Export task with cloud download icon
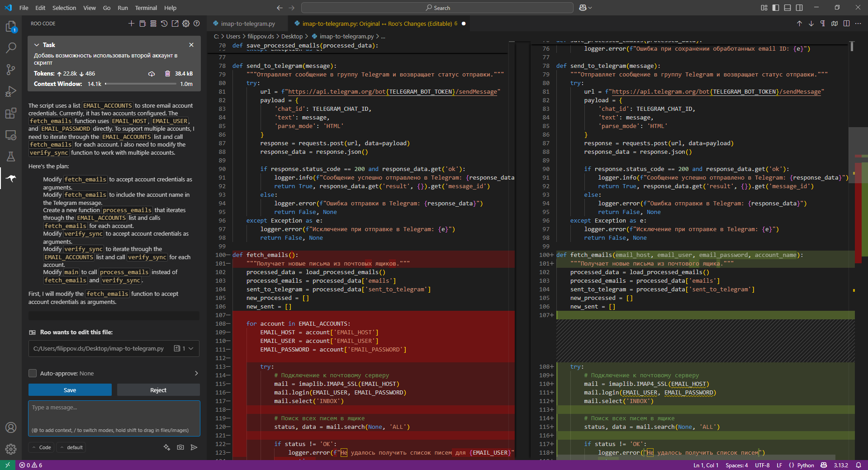868x470 pixels. (152, 74)
